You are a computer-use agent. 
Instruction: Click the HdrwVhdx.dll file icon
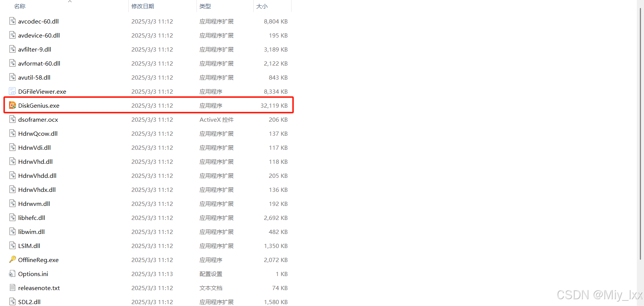point(12,190)
